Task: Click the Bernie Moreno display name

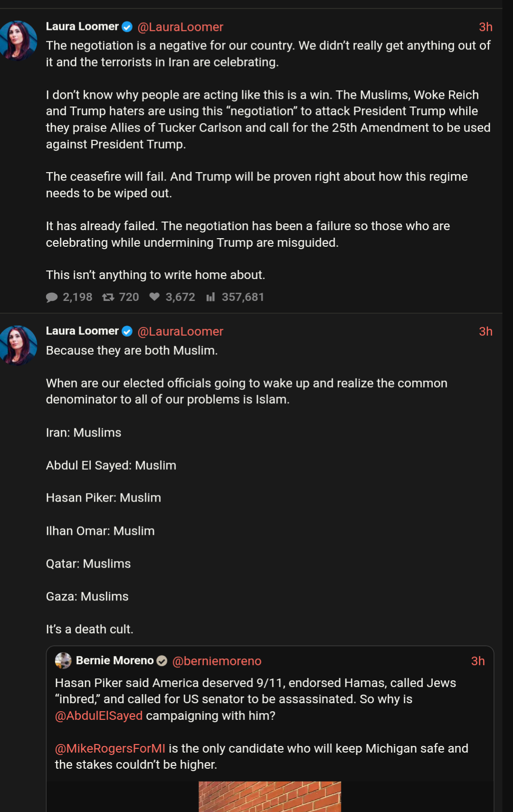Action: (115, 661)
